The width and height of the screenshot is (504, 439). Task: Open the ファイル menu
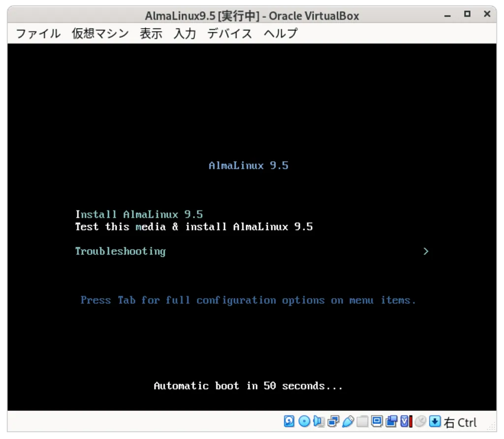tap(38, 34)
